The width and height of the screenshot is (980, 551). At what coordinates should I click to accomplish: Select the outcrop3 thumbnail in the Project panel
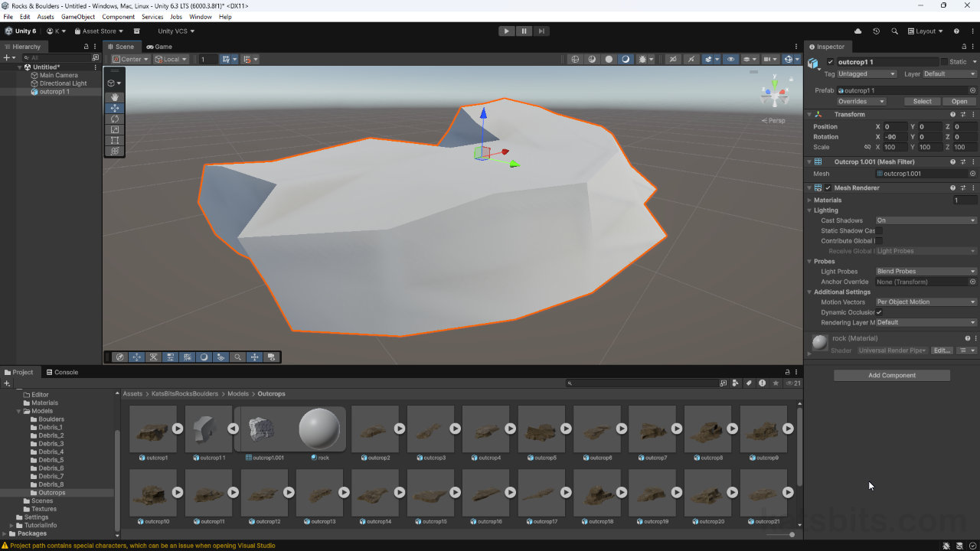(x=430, y=429)
